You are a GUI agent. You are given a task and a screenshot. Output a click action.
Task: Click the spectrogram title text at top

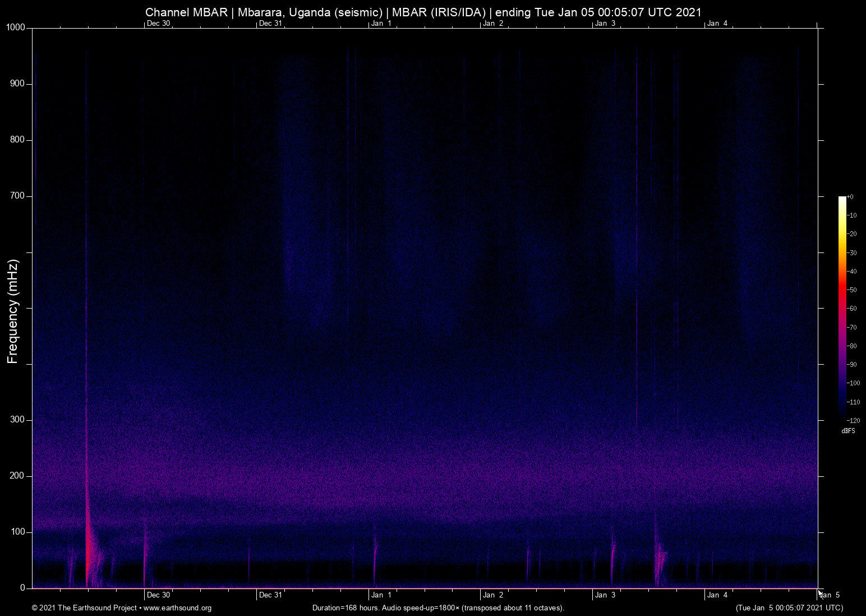[x=423, y=12]
